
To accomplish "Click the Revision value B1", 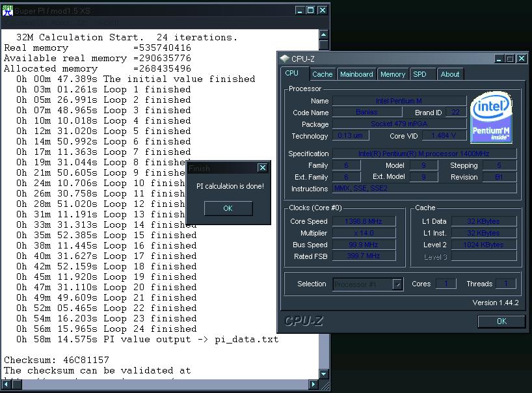I will tap(499, 177).
